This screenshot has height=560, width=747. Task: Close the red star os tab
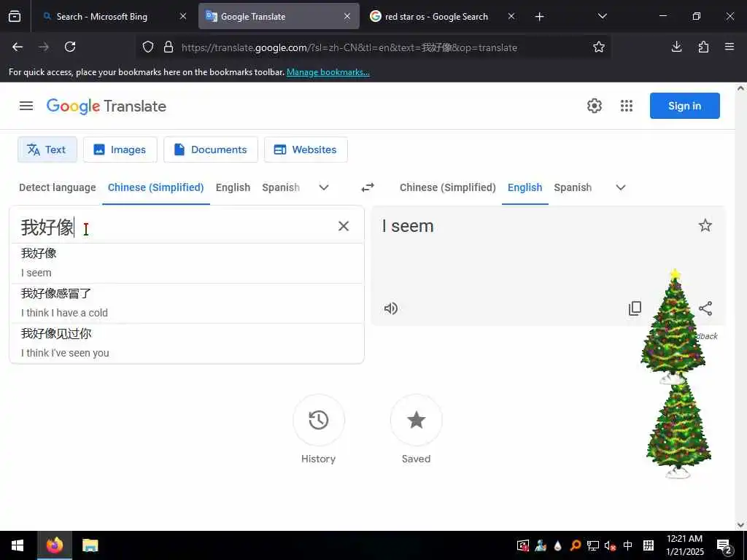pos(511,17)
